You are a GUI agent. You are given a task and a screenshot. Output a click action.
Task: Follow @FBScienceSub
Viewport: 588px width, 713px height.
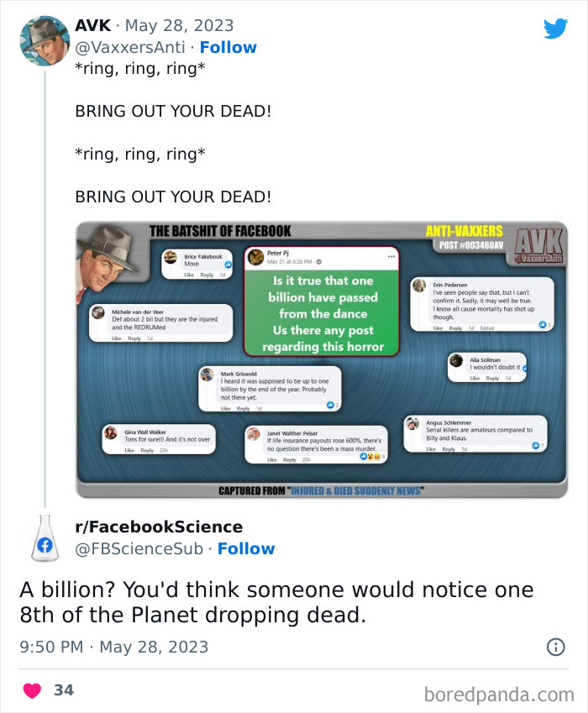pos(250,548)
